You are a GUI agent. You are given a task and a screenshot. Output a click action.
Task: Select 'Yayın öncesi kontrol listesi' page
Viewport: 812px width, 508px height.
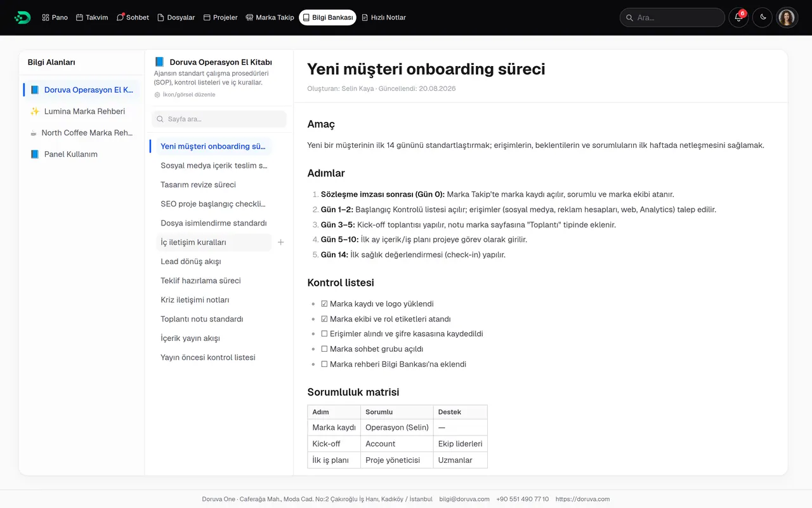214,358
